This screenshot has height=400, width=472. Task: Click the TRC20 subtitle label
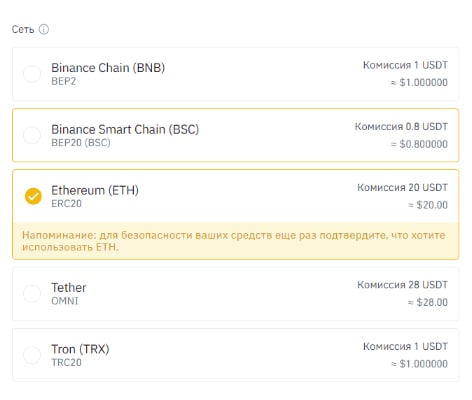pyautogui.click(x=66, y=362)
